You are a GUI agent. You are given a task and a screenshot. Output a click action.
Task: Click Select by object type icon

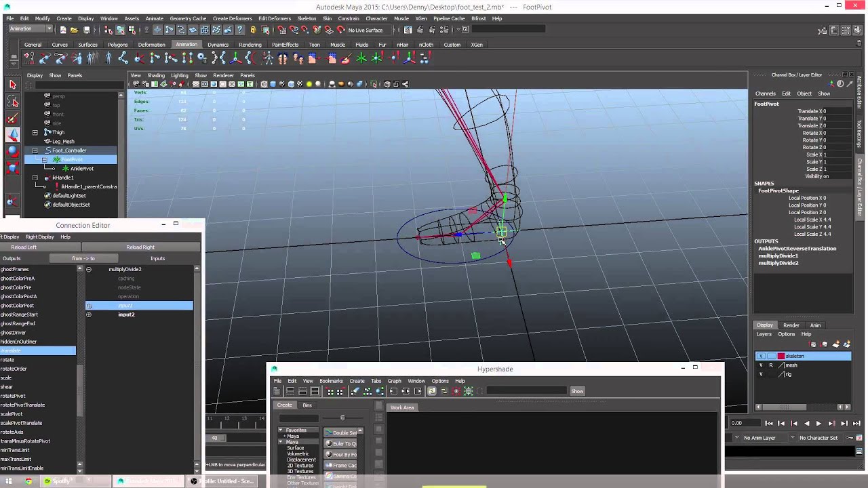[120, 30]
